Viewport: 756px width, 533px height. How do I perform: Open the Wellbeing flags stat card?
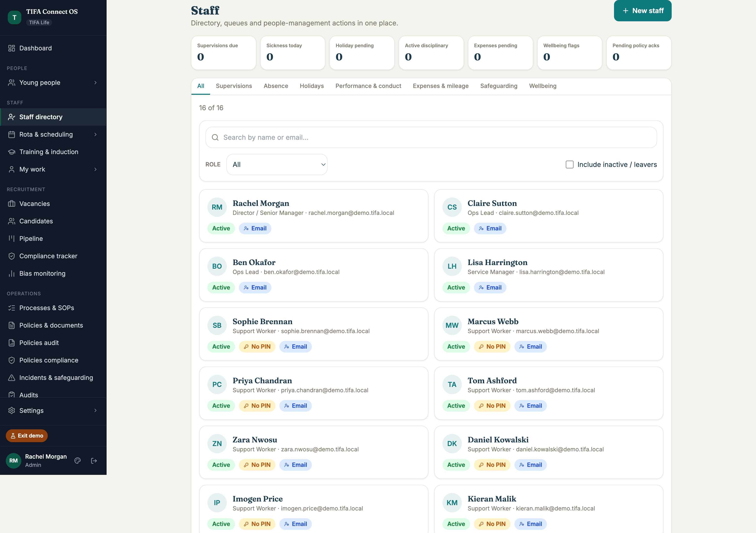[x=570, y=53]
